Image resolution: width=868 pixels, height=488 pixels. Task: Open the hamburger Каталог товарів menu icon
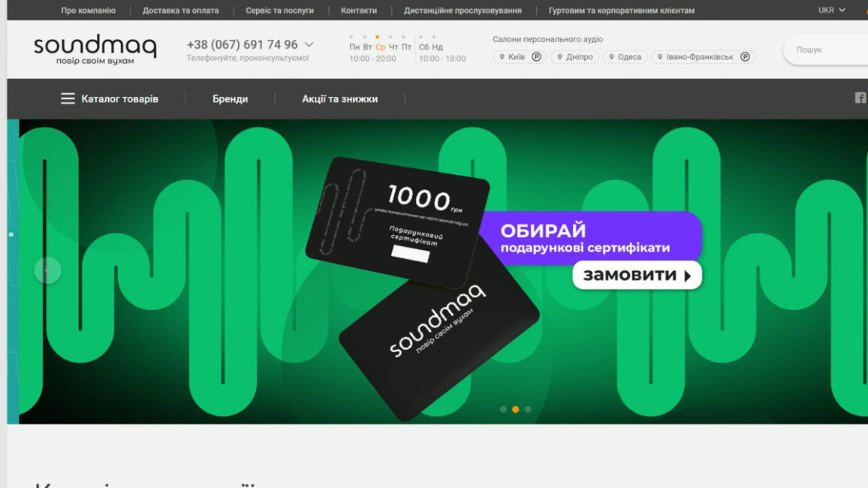click(68, 98)
